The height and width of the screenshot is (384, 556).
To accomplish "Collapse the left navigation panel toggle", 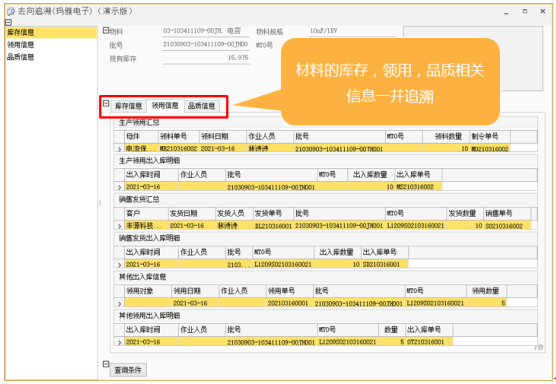I will click(x=9, y=22).
